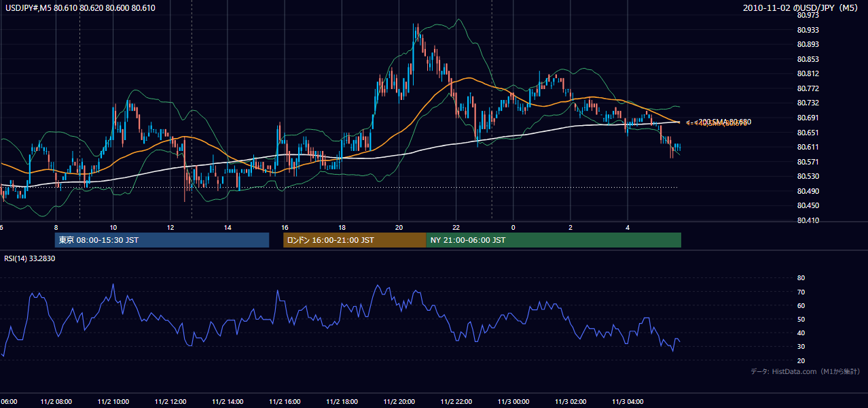Viewport: 868px width, 408px height.
Task: Click the 2010-11-02 USD/JPY (M5) heading
Action: click(801, 8)
